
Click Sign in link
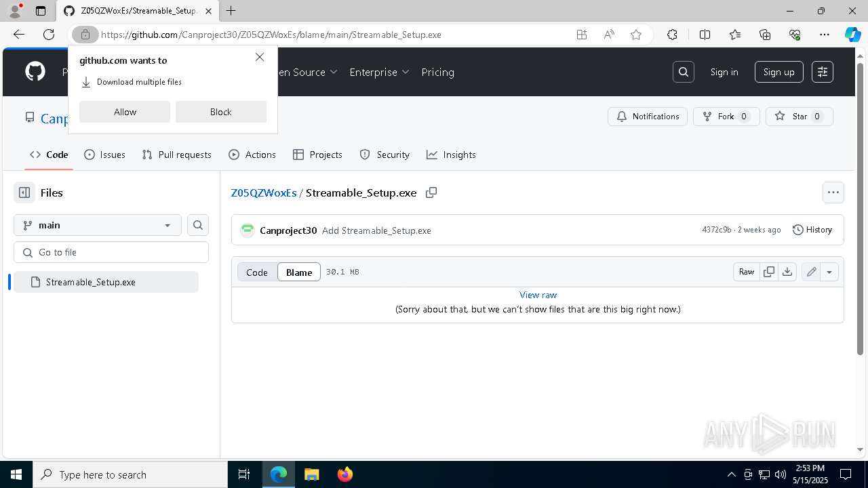pyautogui.click(x=724, y=72)
